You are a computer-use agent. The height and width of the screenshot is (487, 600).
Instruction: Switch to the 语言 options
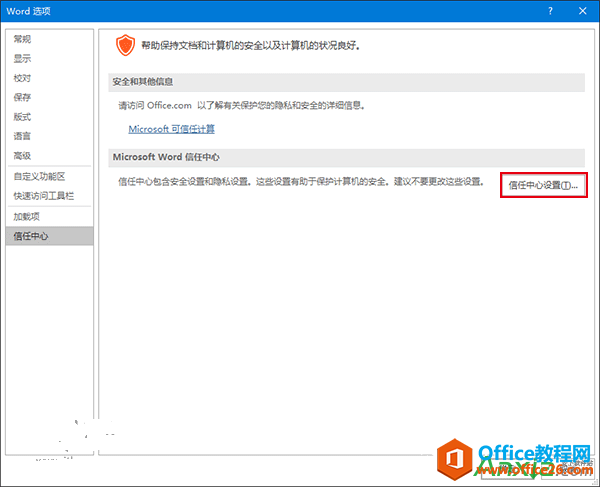(49, 136)
